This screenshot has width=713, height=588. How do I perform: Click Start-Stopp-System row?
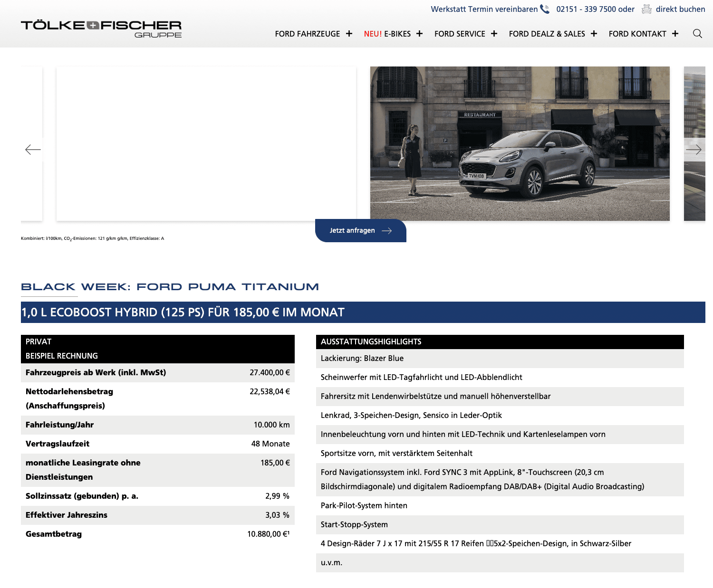[x=500, y=525]
